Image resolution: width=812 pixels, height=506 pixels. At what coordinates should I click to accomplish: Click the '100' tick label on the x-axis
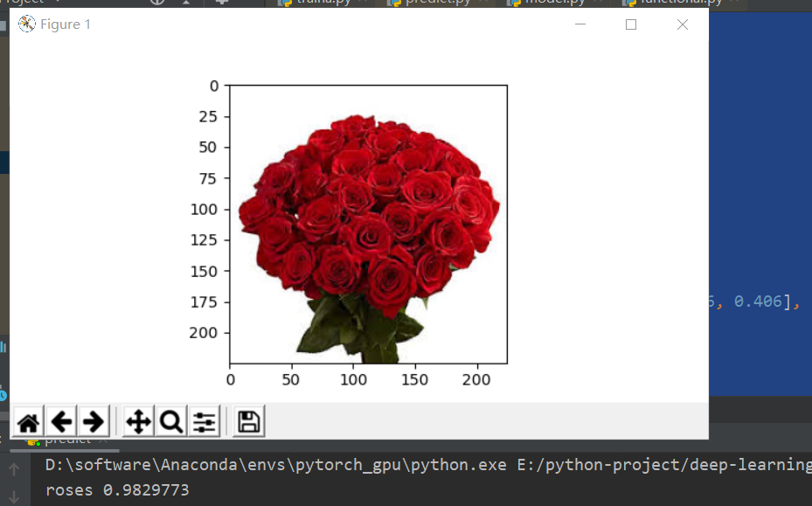pos(353,379)
